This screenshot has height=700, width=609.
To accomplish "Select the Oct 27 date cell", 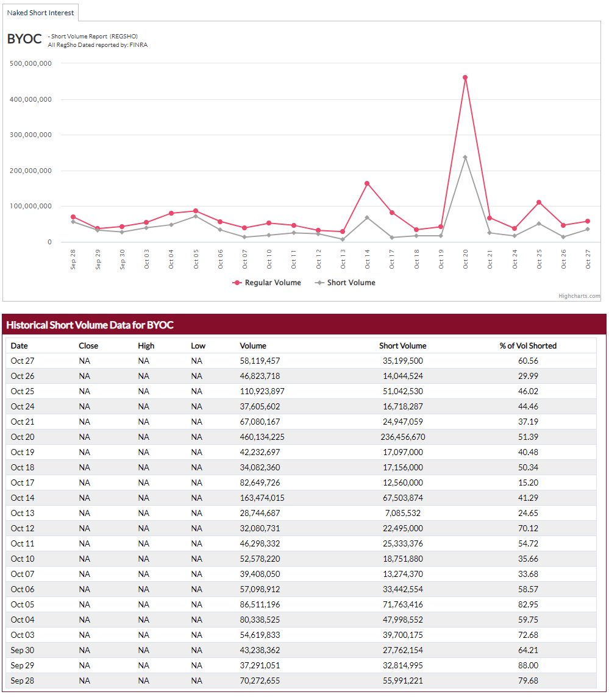I will [23, 361].
